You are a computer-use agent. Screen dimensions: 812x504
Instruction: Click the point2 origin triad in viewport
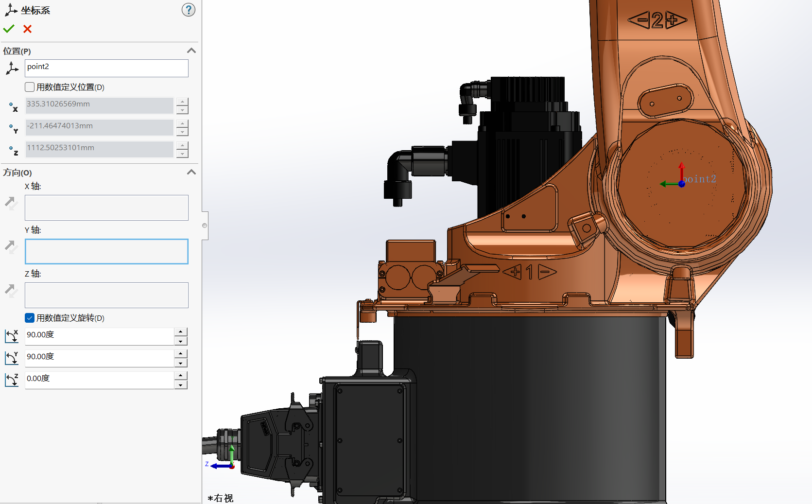click(x=681, y=183)
